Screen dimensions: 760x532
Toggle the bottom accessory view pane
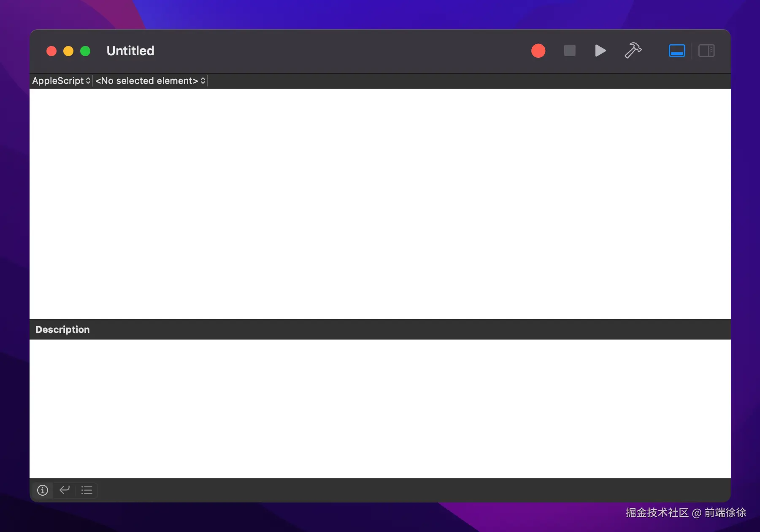click(677, 51)
